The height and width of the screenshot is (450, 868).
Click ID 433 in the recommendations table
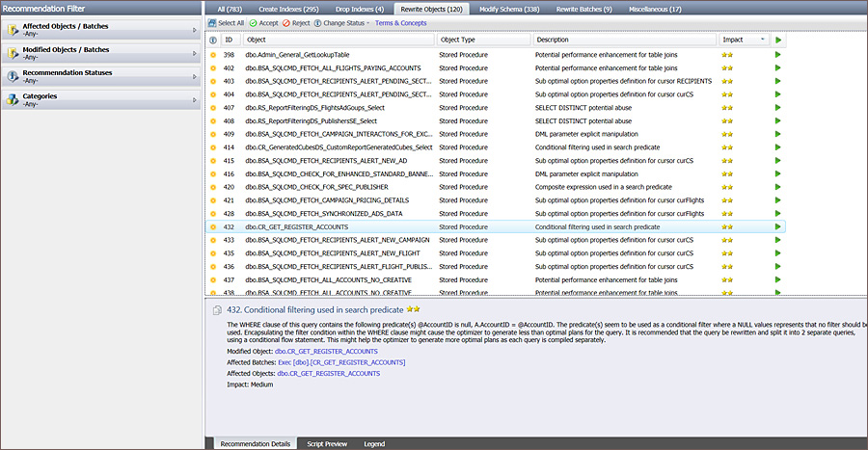pos(229,240)
